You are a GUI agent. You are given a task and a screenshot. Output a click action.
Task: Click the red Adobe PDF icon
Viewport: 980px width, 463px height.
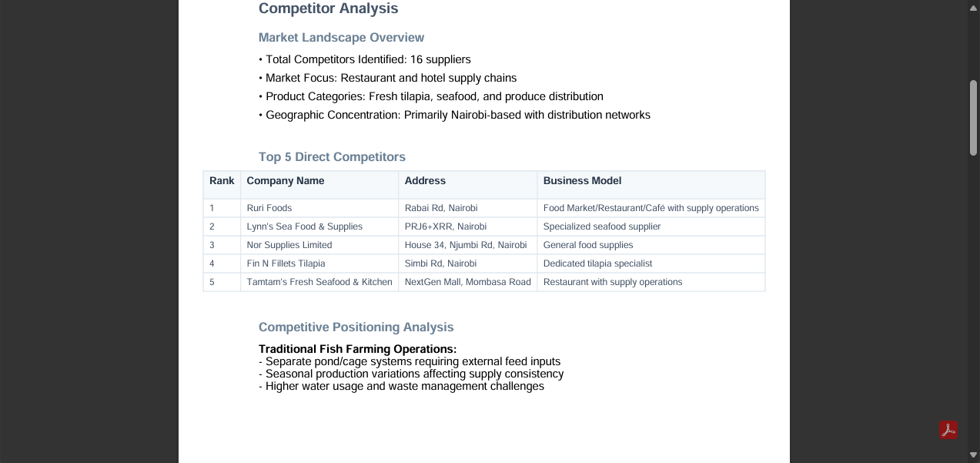[948, 430]
